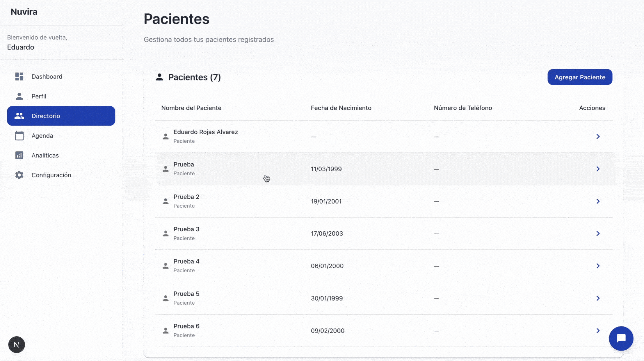
Task: Click the Dashboard grid icon
Action: coord(19,76)
